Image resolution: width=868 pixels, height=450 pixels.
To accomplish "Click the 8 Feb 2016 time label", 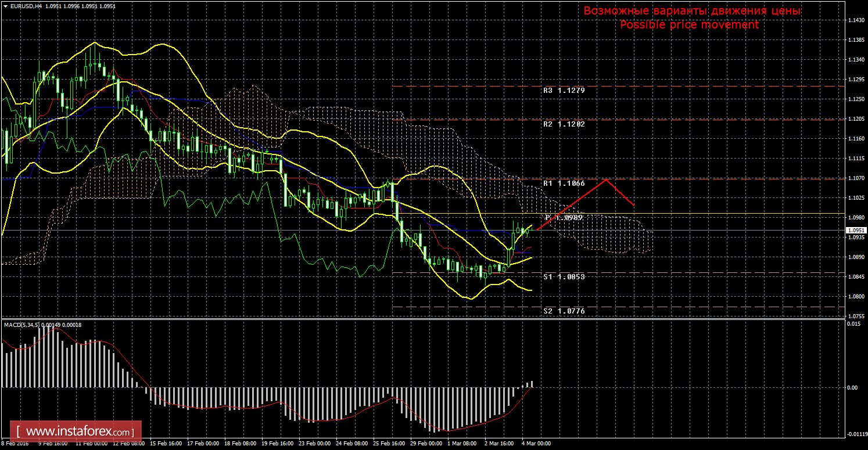I will (x=15, y=444).
